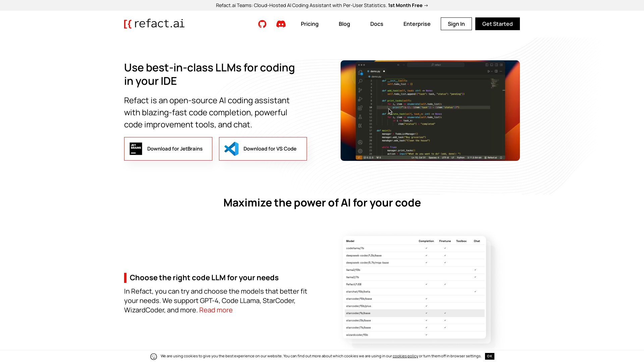Click the Toolbox column header
This screenshot has height=362, width=644.
click(x=461, y=241)
